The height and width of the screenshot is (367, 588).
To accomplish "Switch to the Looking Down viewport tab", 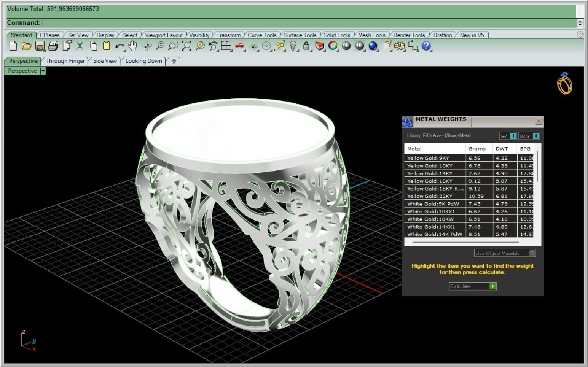I will 143,61.
